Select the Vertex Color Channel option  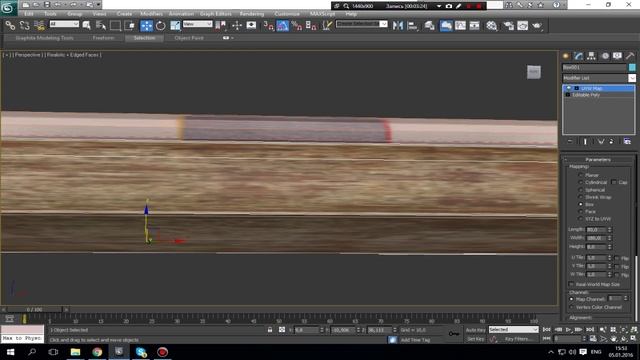(571, 307)
